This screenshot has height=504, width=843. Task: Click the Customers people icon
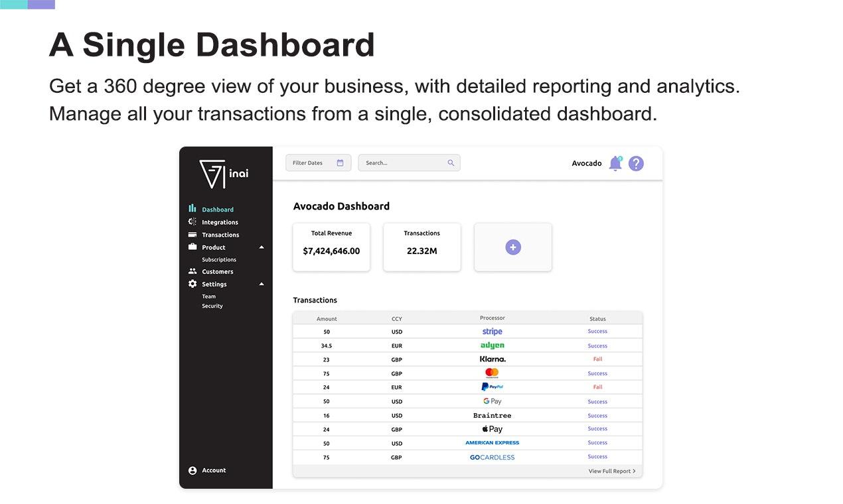(x=192, y=271)
